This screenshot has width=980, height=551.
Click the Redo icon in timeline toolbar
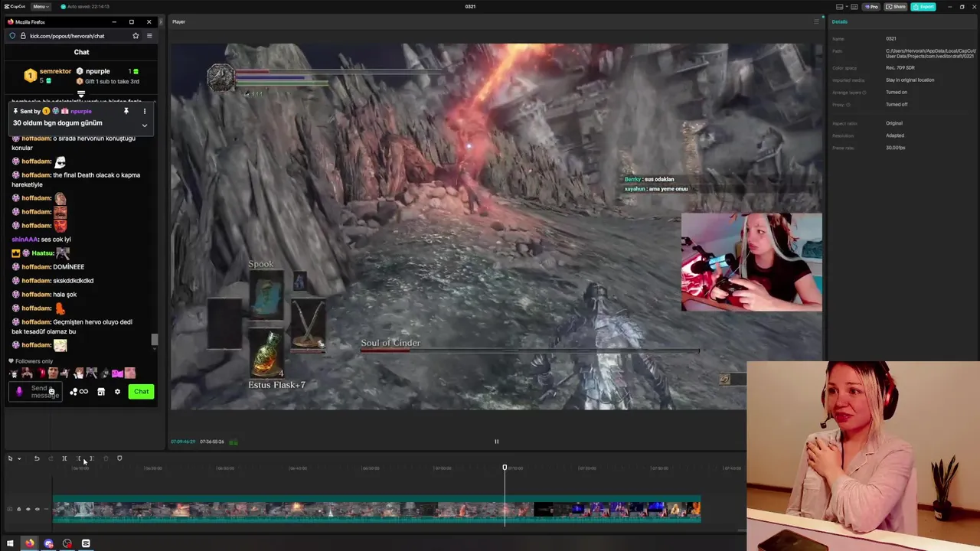(x=51, y=458)
